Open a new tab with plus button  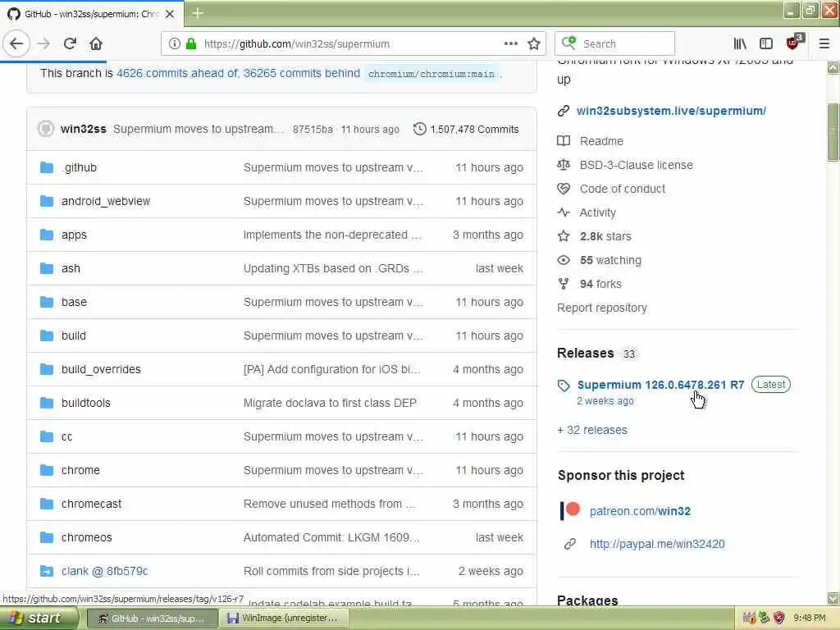click(197, 13)
